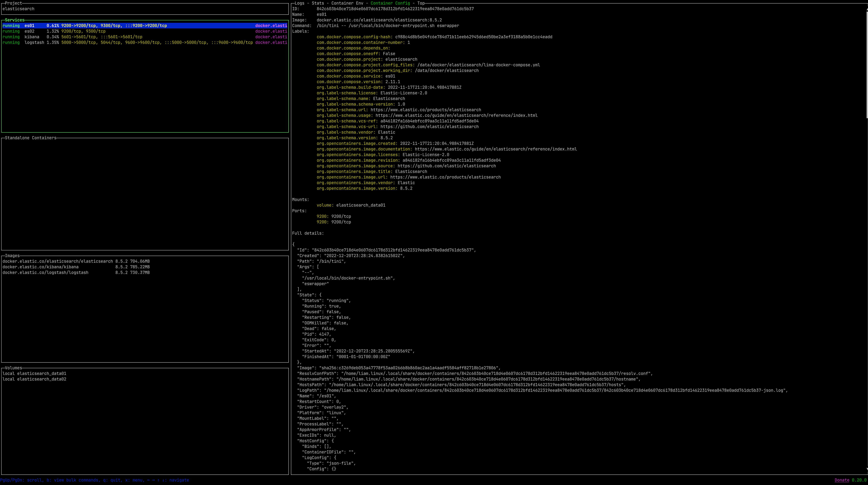Click the org.opencontainers.image.documentation URL
Image resolution: width=868 pixels, height=485 pixels.
point(496,149)
